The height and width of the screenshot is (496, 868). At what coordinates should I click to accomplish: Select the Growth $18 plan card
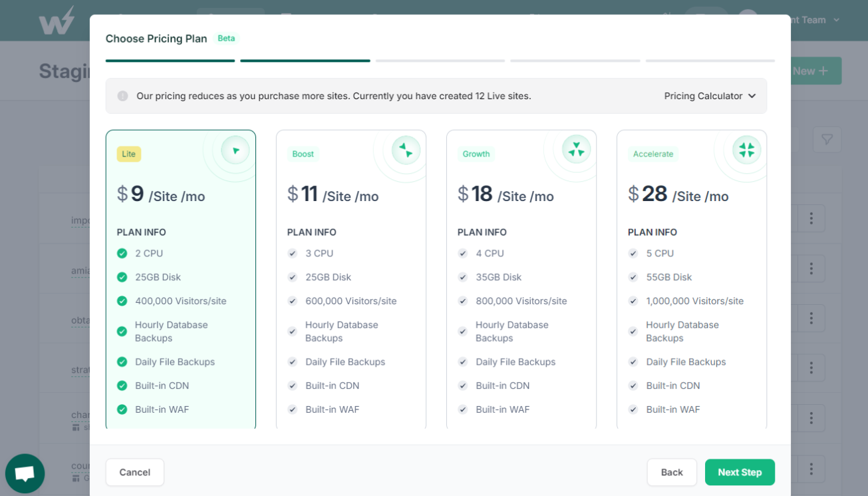(521, 280)
